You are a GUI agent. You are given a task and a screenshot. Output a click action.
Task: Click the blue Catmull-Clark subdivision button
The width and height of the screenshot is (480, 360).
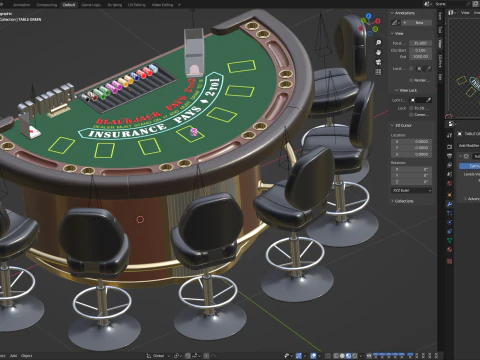click(470, 166)
